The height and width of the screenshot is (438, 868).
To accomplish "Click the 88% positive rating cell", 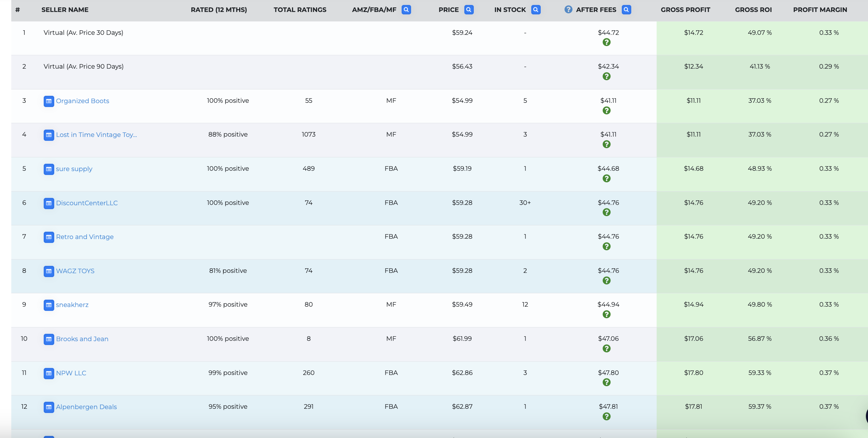I will click(228, 134).
